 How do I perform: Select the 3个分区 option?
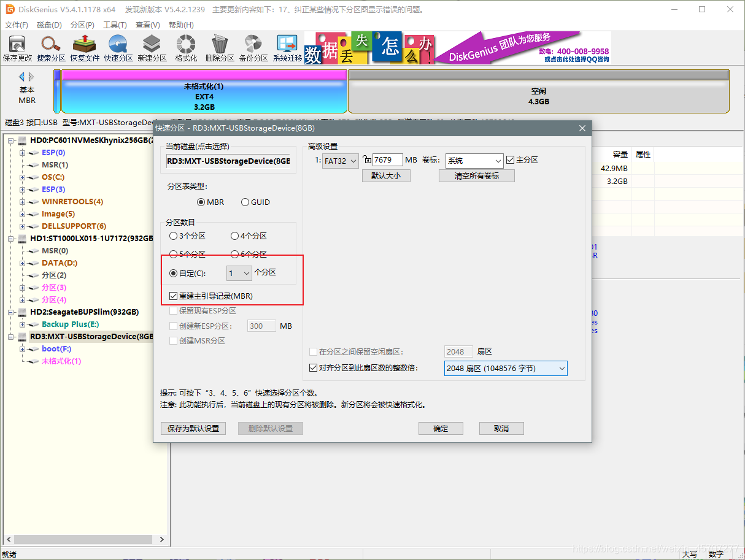[173, 236]
